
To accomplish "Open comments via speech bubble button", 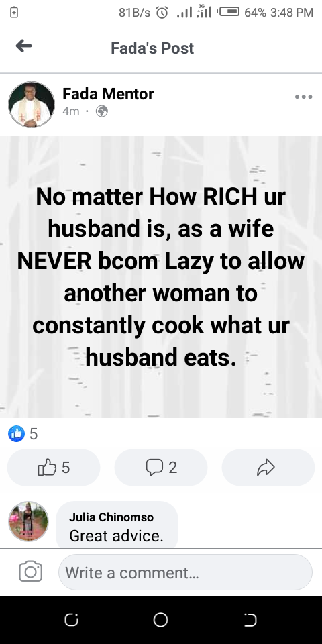I will click(x=161, y=468).
